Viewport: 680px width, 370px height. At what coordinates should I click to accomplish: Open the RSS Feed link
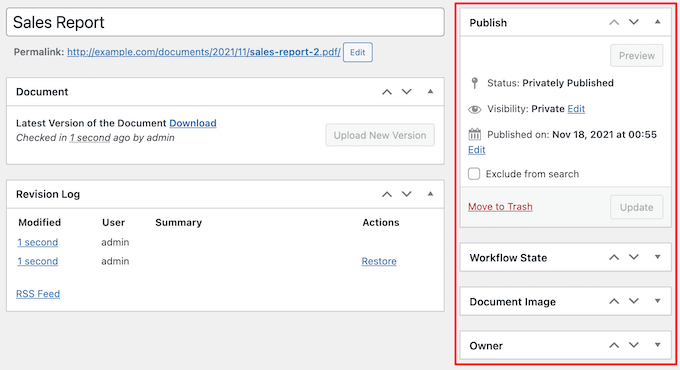click(x=38, y=294)
